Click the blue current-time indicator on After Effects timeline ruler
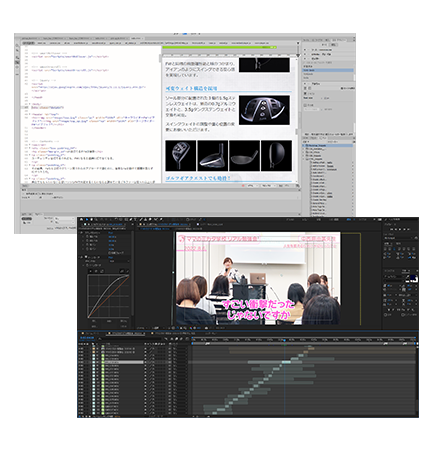The image size is (432, 450). (284, 340)
